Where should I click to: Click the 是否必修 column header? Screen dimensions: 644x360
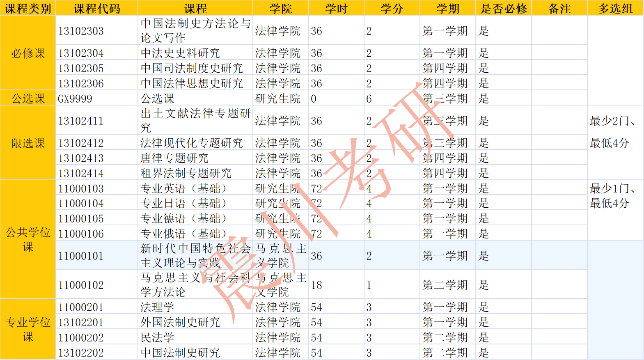click(x=504, y=8)
